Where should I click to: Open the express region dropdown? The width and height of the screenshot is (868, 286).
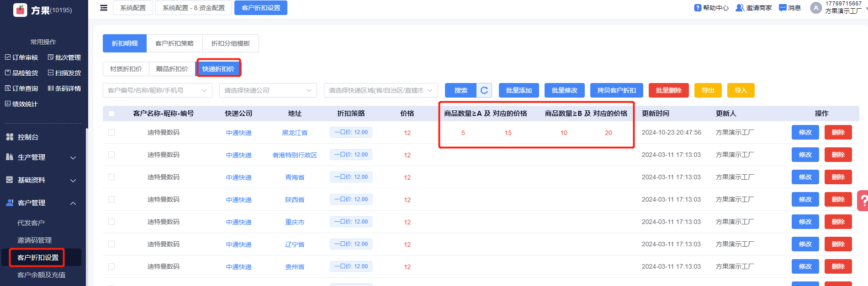tap(380, 90)
